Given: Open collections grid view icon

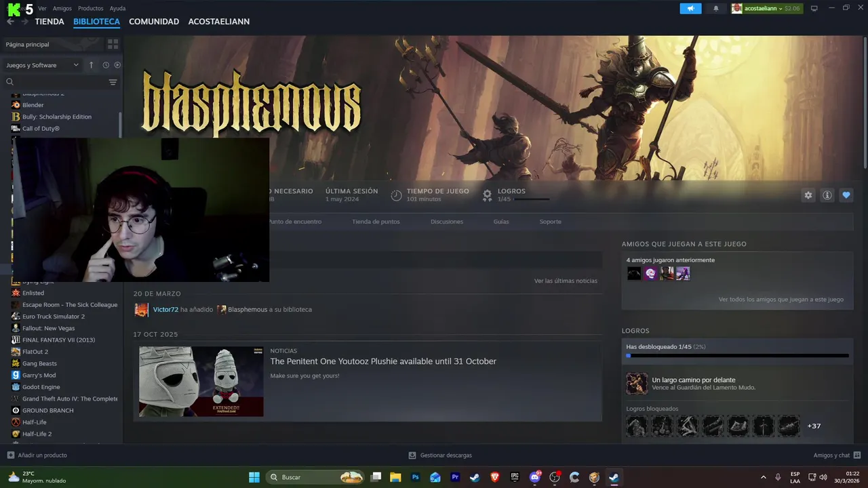Looking at the screenshot, I should (113, 44).
